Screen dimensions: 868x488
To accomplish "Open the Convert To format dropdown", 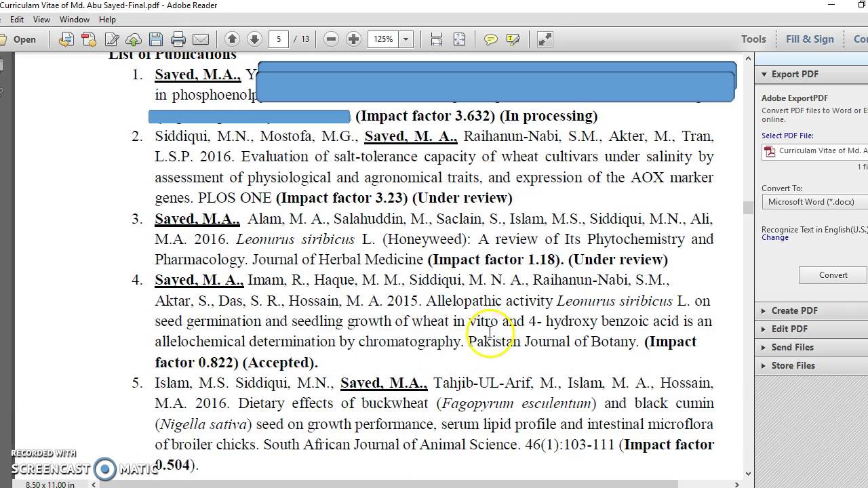I will click(815, 202).
